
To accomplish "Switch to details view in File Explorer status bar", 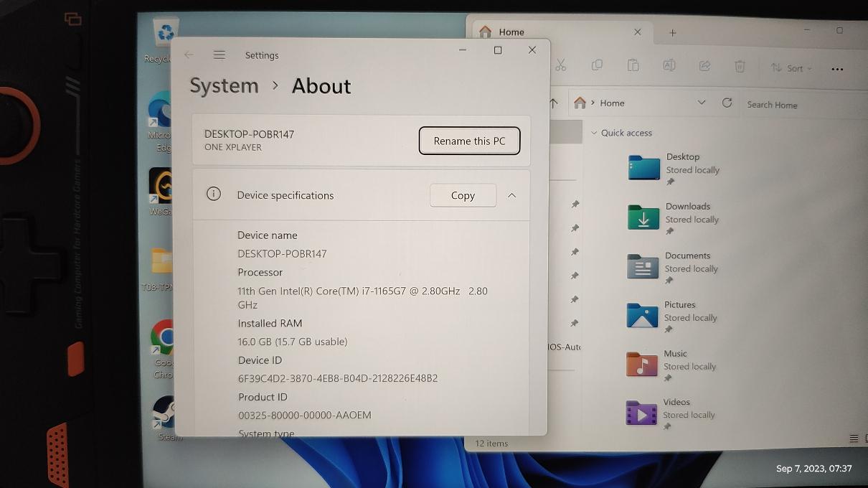I will (854, 438).
